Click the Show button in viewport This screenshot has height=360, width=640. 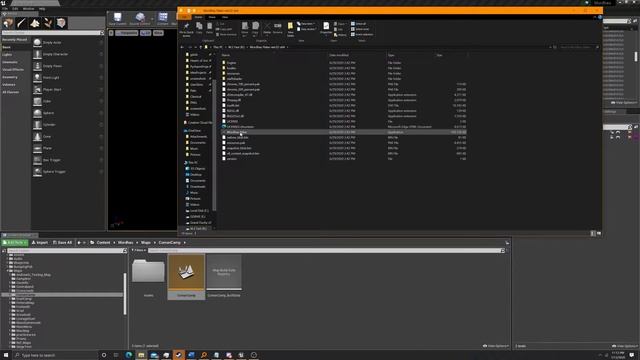click(x=158, y=33)
